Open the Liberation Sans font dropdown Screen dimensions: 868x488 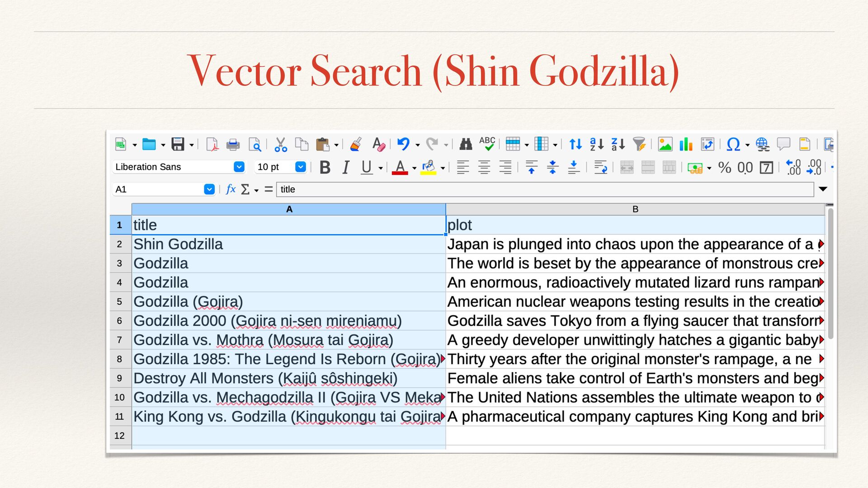239,167
